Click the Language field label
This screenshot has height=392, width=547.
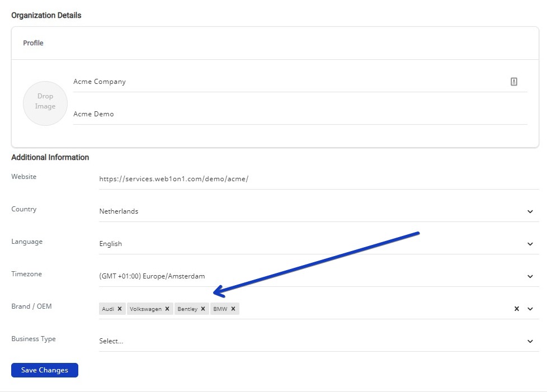point(27,242)
